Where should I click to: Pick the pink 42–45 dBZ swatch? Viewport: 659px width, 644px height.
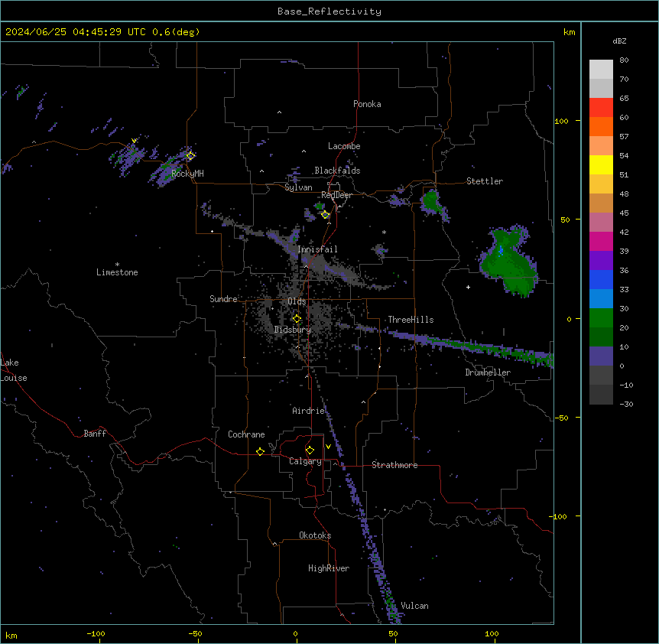pyautogui.click(x=601, y=223)
